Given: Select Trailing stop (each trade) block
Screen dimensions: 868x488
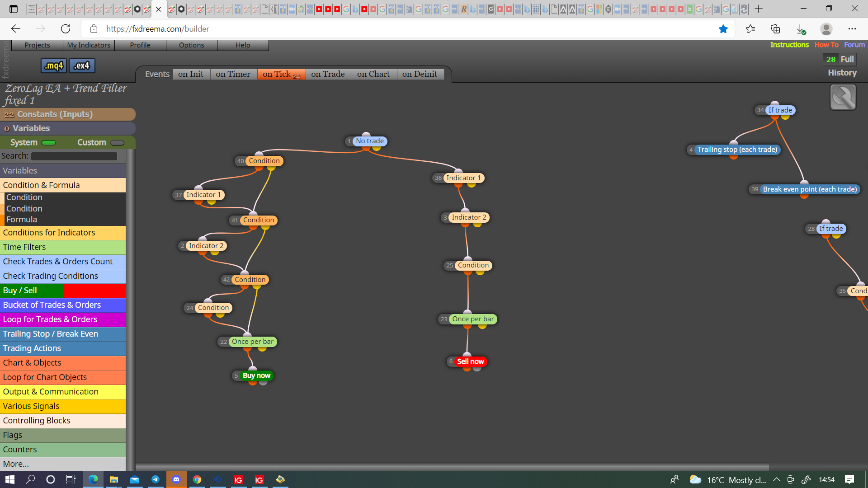Looking at the screenshot, I should click(737, 150).
